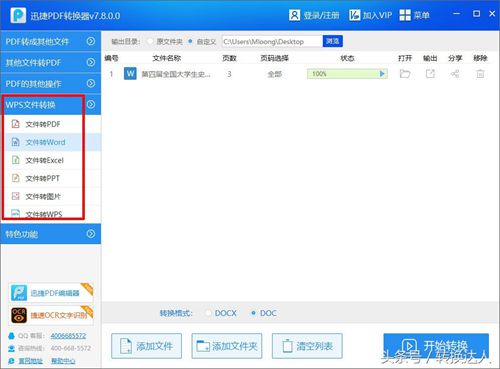Share the converted file via share icon
The width and height of the screenshot is (500, 369).
pyautogui.click(x=455, y=74)
